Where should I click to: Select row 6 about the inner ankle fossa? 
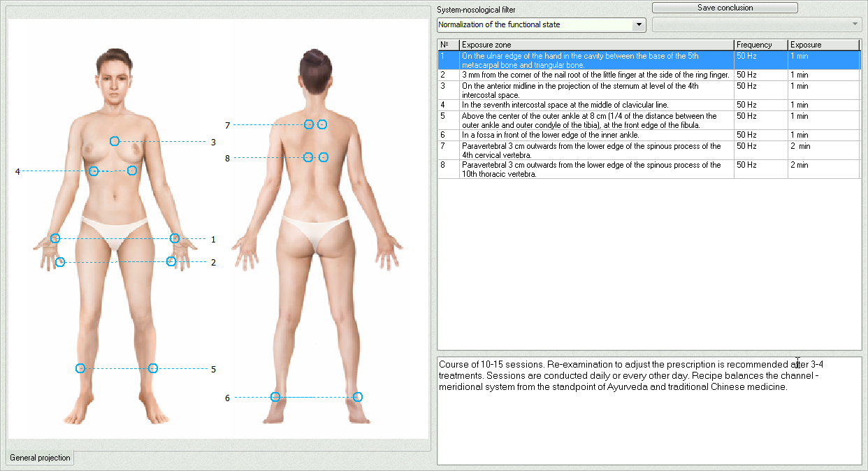(649, 135)
